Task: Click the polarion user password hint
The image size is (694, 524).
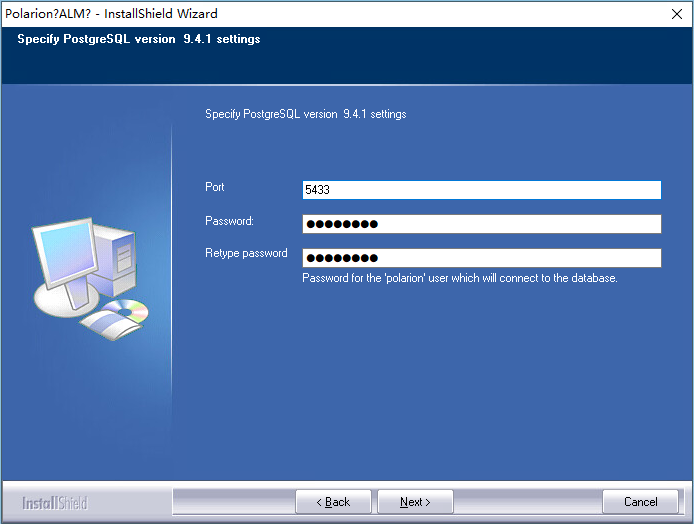Action: click(x=460, y=278)
